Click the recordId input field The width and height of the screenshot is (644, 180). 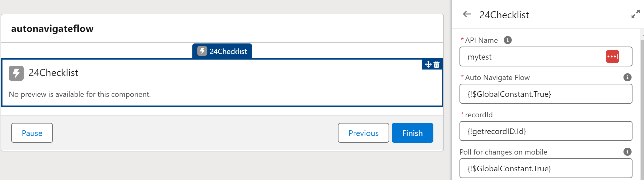tap(546, 131)
